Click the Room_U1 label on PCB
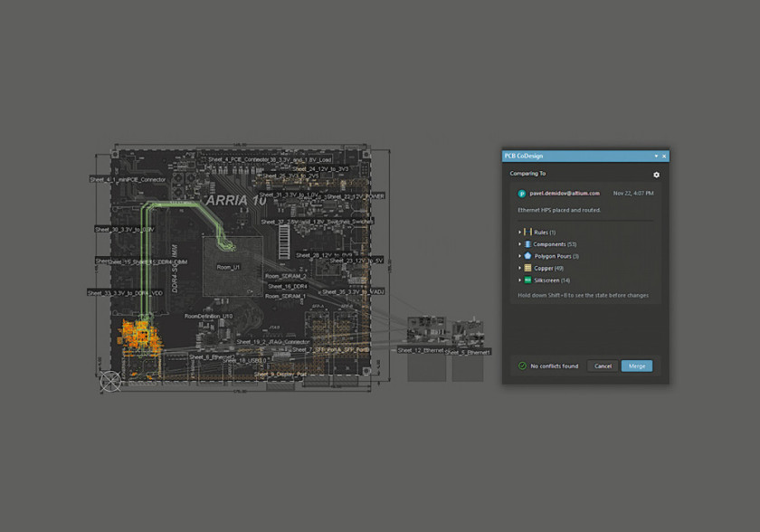760x532 pixels. coord(228,267)
